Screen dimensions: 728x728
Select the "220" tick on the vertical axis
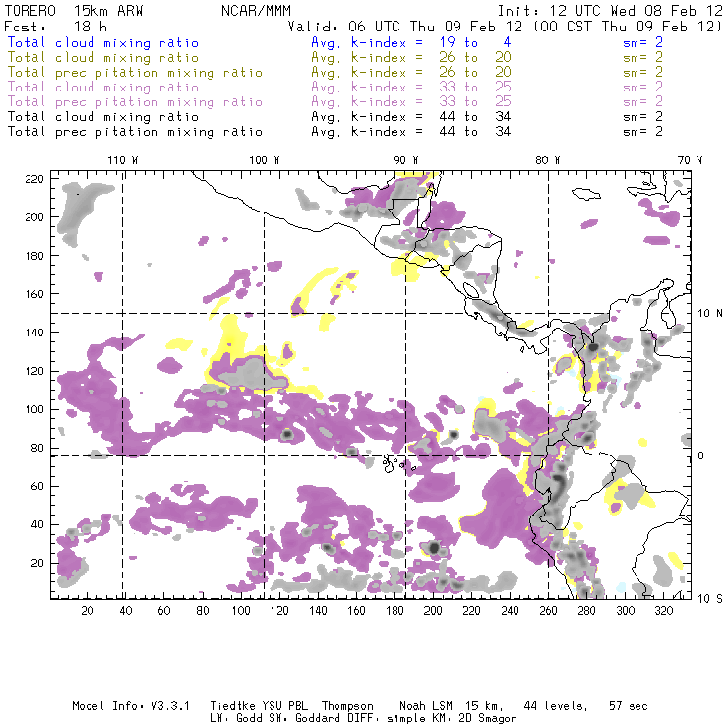coord(34,179)
